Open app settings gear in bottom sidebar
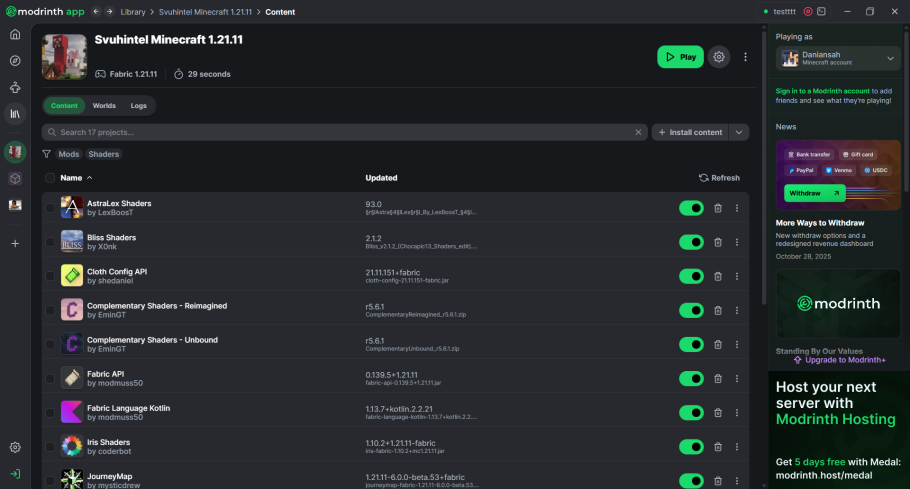910x489 pixels. click(15, 448)
